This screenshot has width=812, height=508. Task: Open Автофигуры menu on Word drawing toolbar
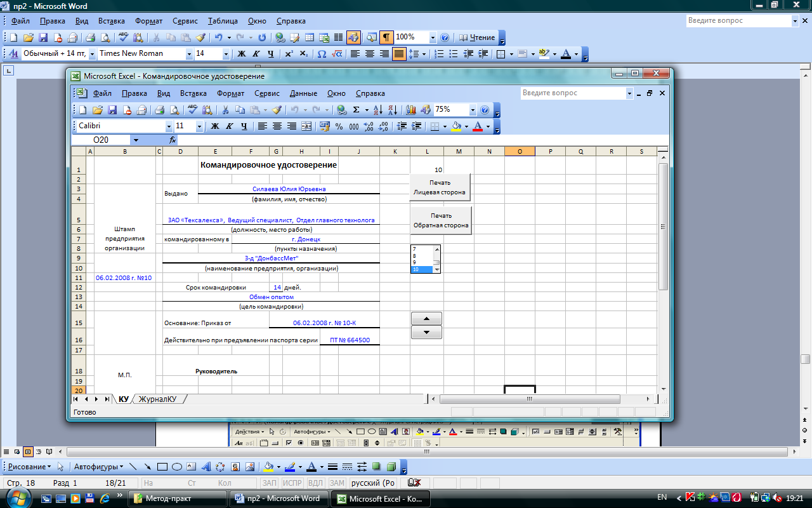99,467
